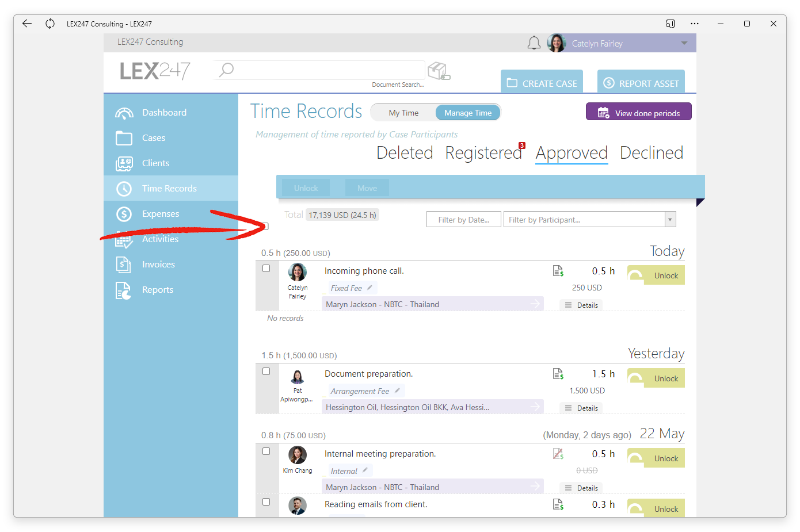The height and width of the screenshot is (532, 800).
Task: Open the app sidebar panel icon in the title bar
Action: coord(670,24)
